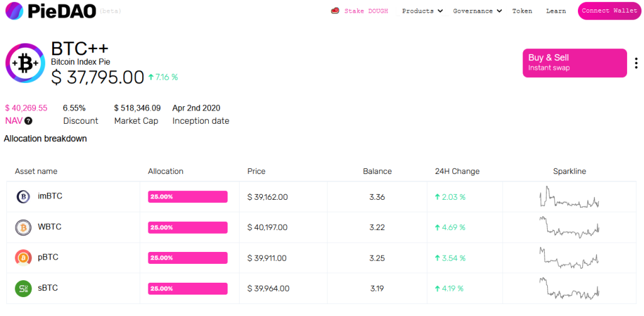644x316 pixels.
Task: Click the imBTC token icon
Action: 23,197
